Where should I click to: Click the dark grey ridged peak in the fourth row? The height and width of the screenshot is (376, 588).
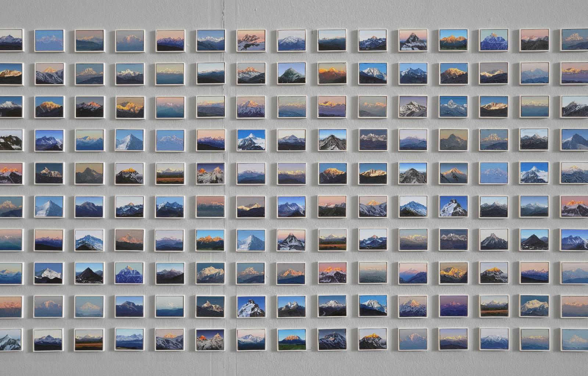[x=332, y=140]
